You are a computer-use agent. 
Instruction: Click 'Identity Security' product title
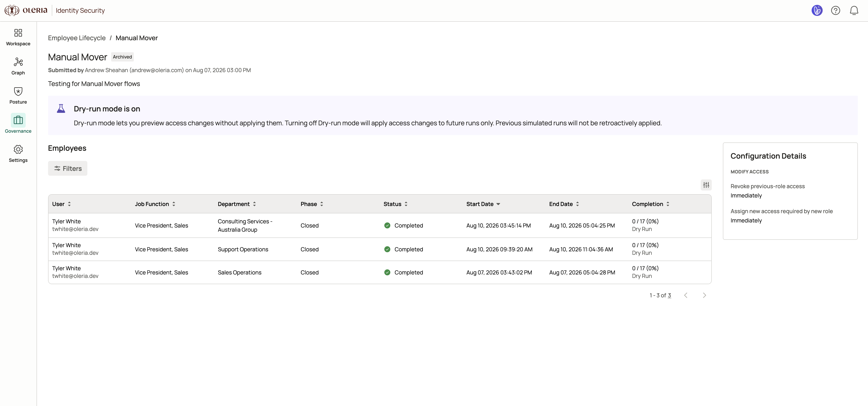coord(80,10)
